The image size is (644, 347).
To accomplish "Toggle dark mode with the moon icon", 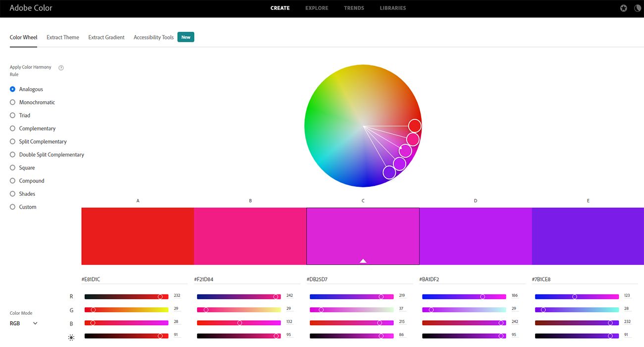I will coord(638,8).
